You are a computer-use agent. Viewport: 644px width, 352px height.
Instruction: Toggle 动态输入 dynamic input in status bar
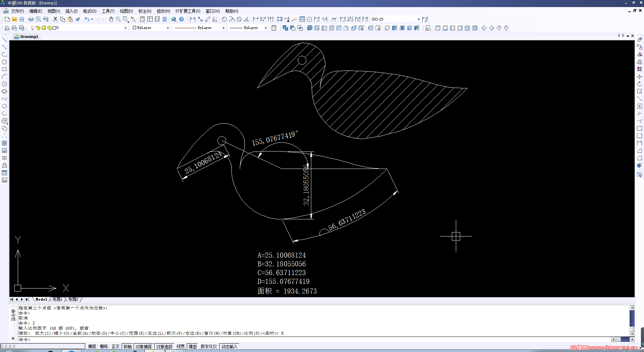coord(229,346)
